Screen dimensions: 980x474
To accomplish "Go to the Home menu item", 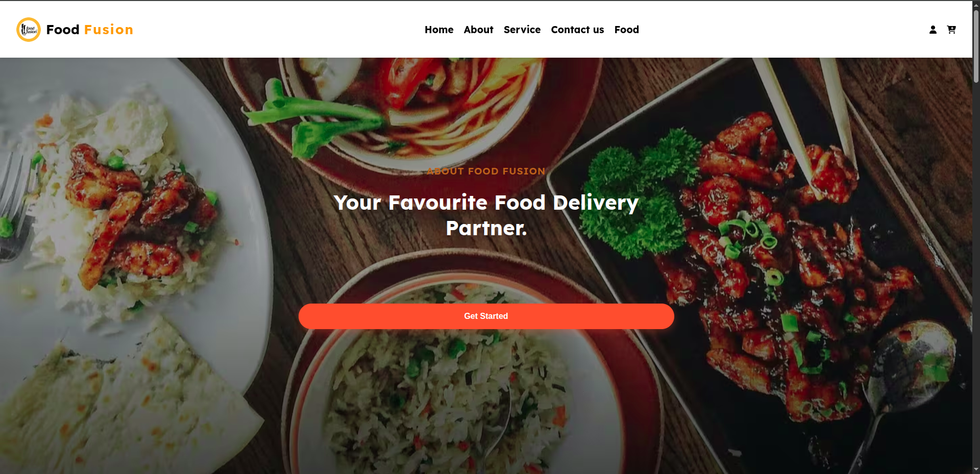I will coord(439,30).
